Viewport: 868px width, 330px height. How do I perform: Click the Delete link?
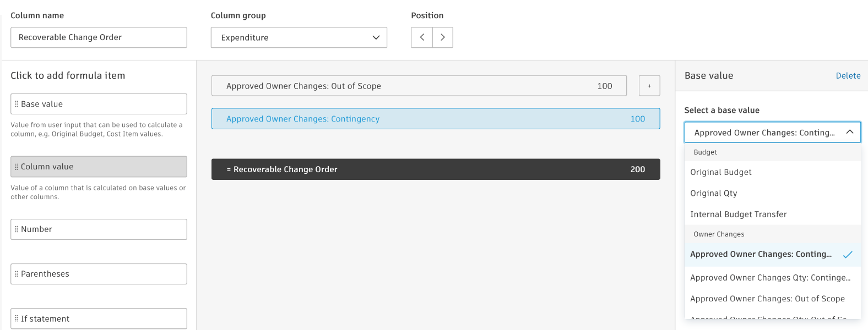coord(848,76)
